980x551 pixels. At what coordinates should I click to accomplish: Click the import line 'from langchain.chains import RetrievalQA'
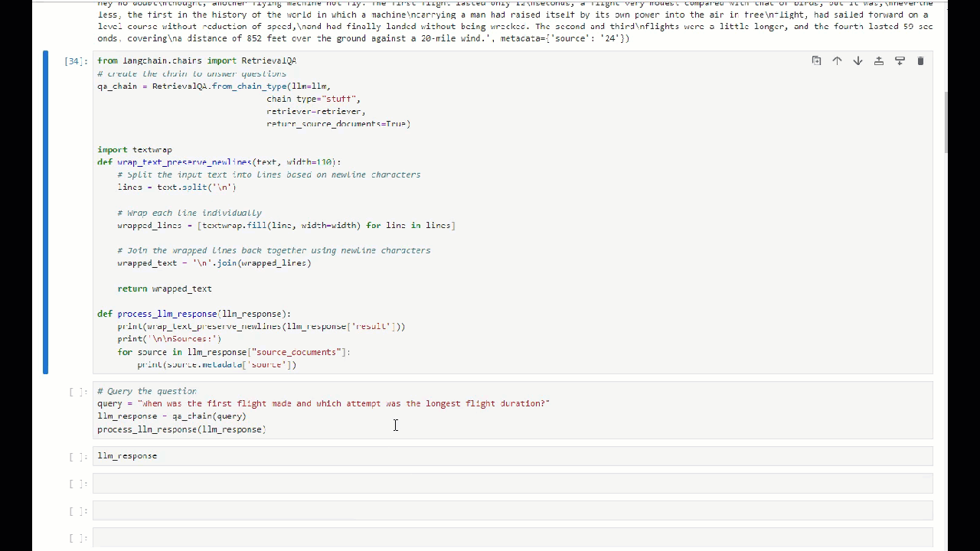click(197, 60)
